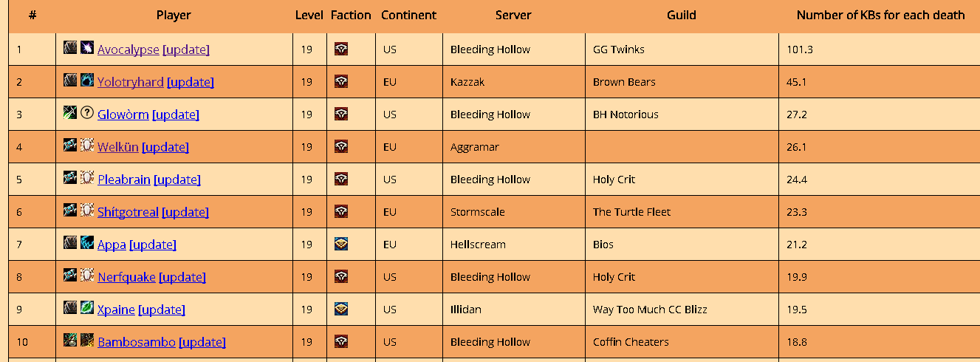This screenshot has height=362, width=980.
Task: Click the Horde faction icon in Avocalypse's row
Action: tap(341, 49)
